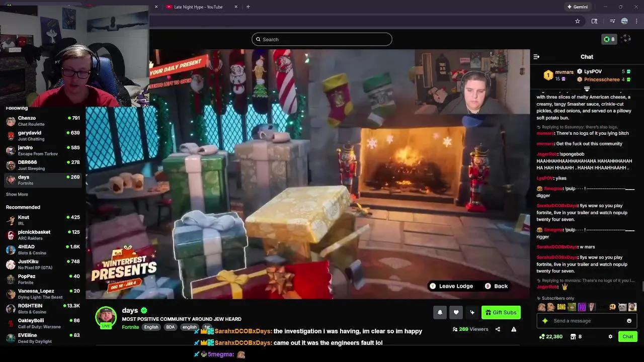Open EVEiiiine recommended channel
The image size is (644, 362).
pos(43,338)
